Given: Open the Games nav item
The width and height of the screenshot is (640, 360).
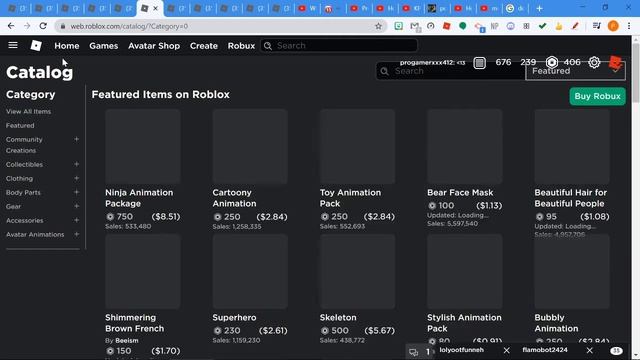Looking at the screenshot, I should (x=104, y=46).
